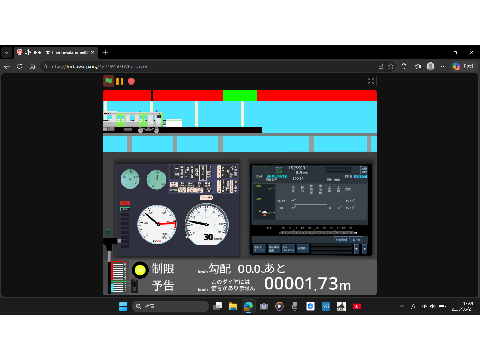Open the tab list dropdown arrow
This screenshot has width=480, height=360.
point(6,53)
